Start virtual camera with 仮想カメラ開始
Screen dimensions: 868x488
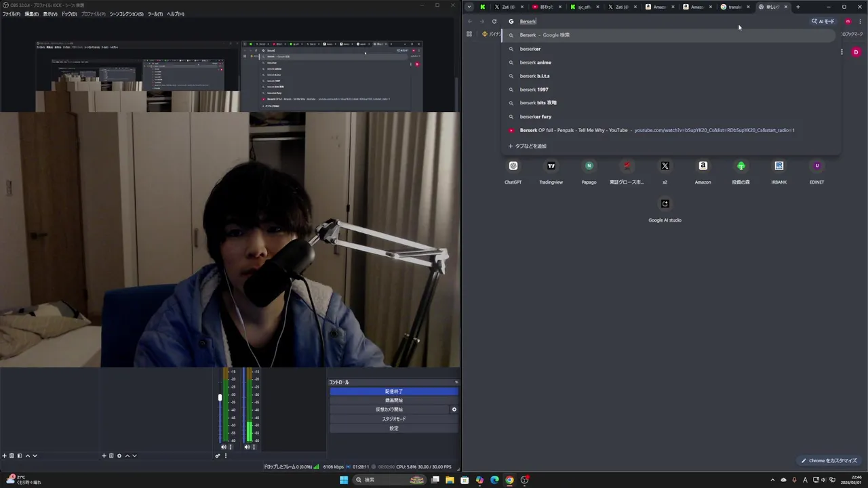point(389,409)
